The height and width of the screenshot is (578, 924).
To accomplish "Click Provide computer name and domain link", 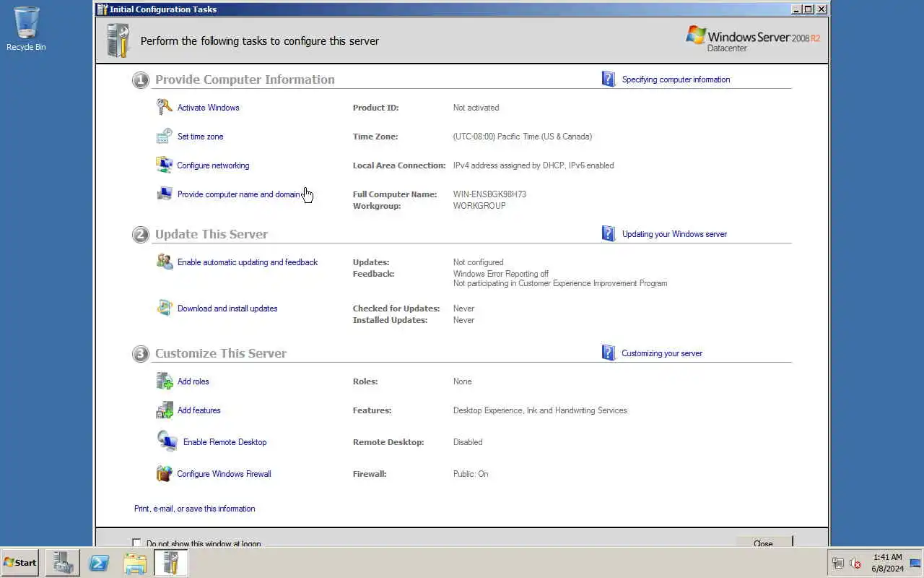I will [238, 194].
